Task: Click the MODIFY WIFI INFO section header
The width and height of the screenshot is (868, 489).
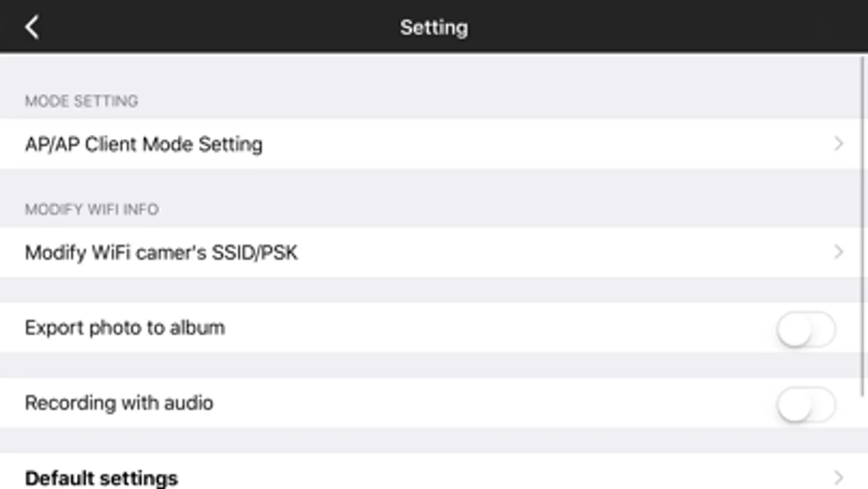Action: 92,209
